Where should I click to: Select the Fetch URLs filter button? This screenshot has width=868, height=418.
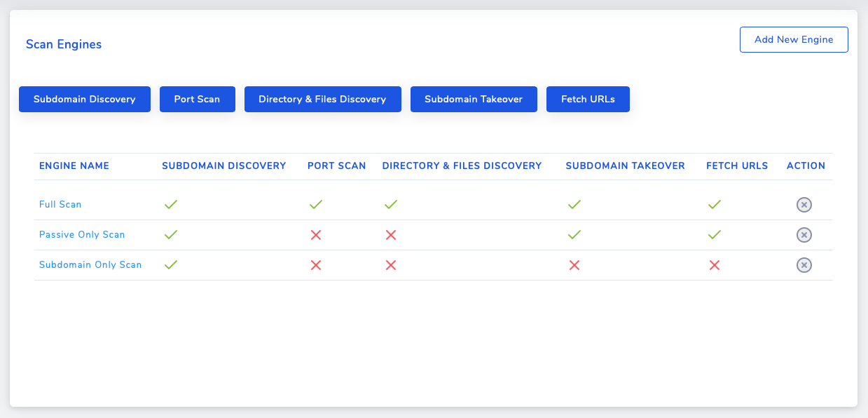coord(588,99)
